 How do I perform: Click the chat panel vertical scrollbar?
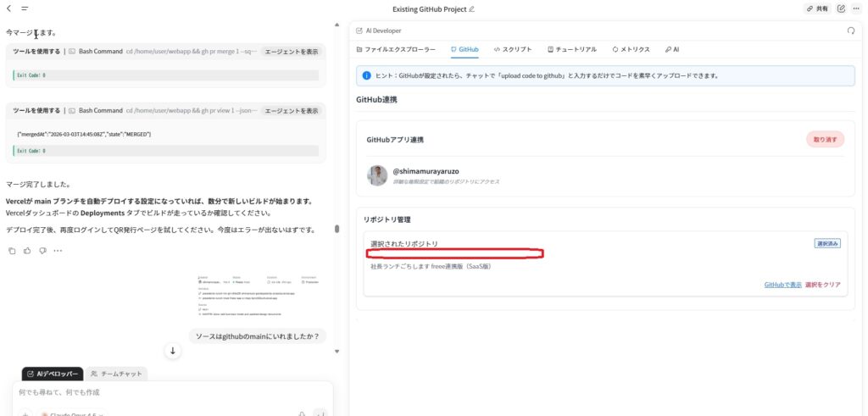point(337,229)
